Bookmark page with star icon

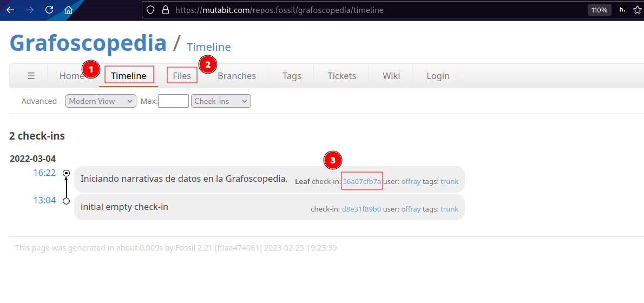pyautogui.click(x=638, y=10)
